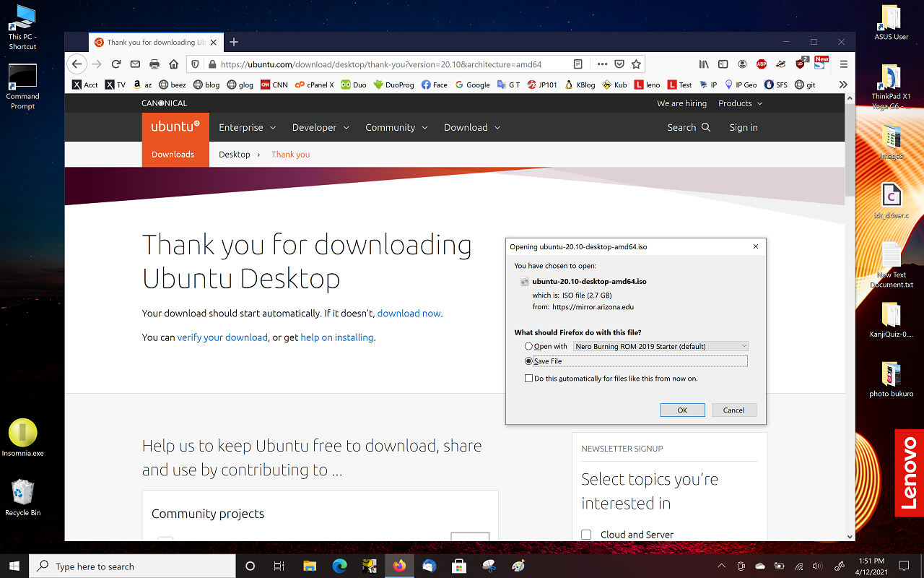Open File Explorer from the taskbar
The image size is (924, 578).
point(310,566)
